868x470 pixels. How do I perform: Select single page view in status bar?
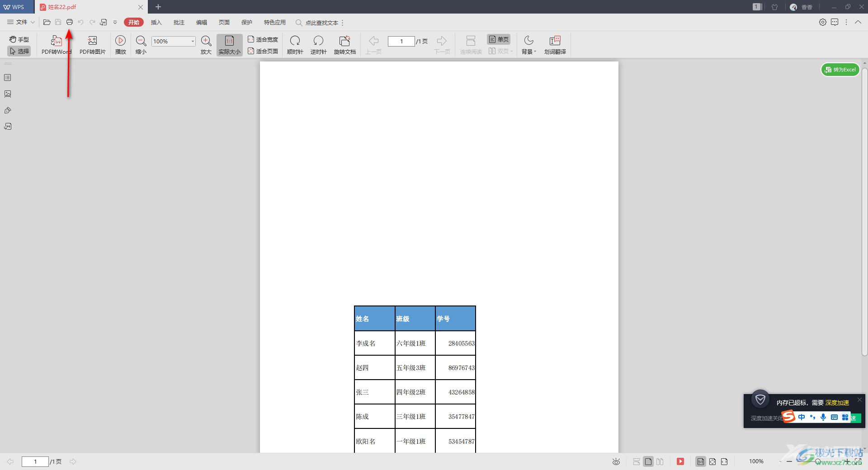tap(648, 461)
